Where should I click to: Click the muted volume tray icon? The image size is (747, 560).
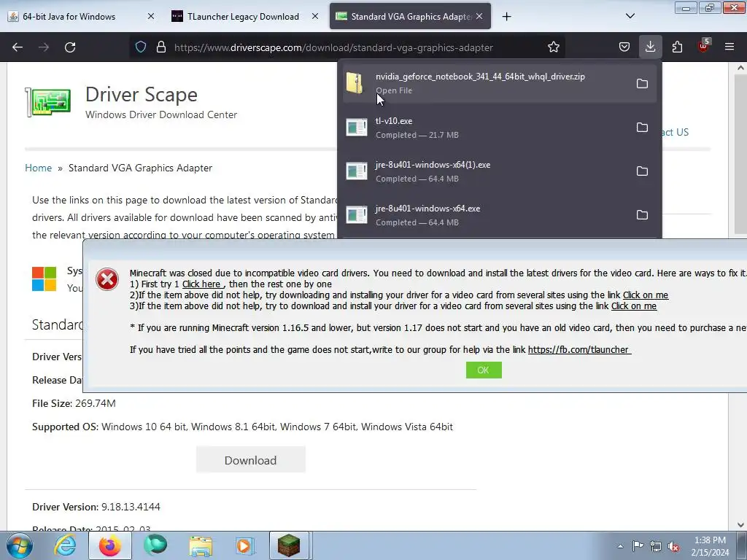(673, 547)
